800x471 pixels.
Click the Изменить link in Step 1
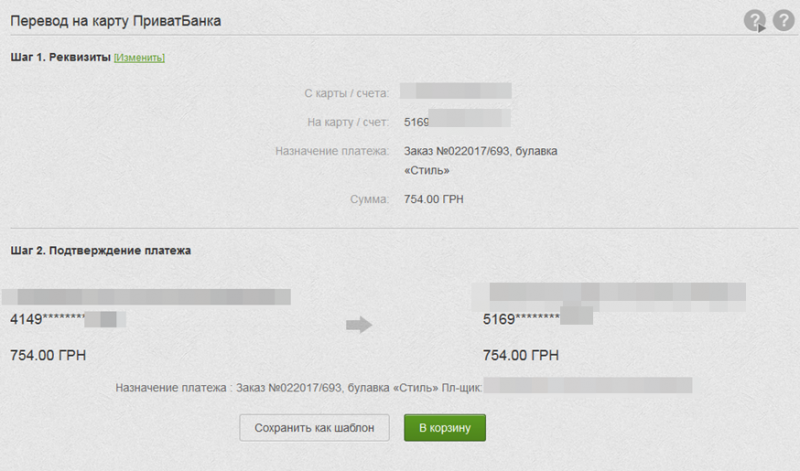click(139, 58)
